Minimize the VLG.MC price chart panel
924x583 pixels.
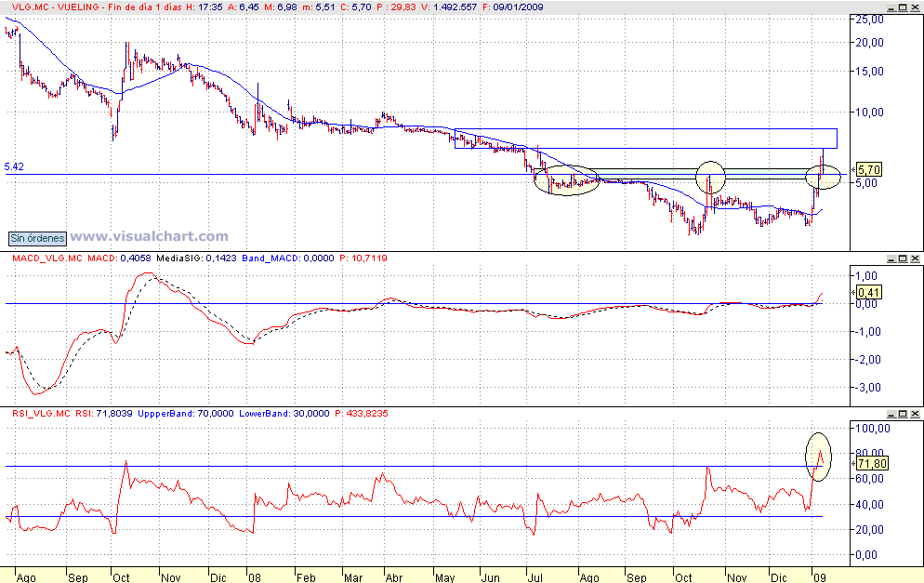[891, 7]
